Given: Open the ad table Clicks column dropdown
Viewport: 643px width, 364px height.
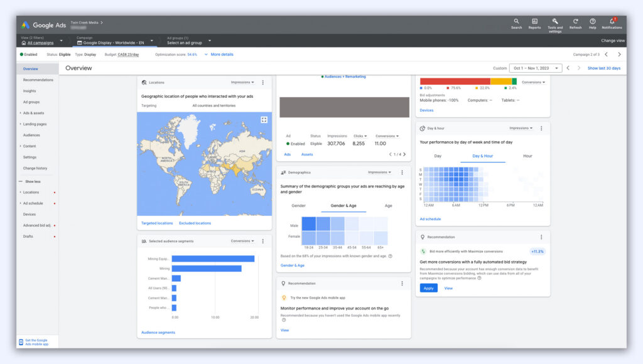Looking at the screenshot, I should click(x=360, y=136).
